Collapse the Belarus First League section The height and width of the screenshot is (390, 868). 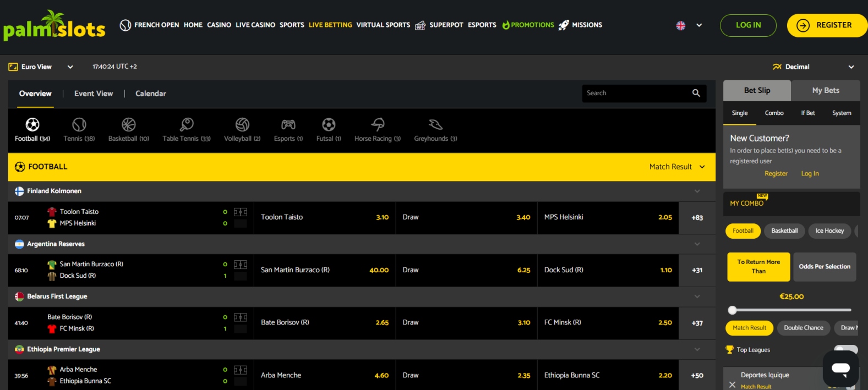[697, 296]
